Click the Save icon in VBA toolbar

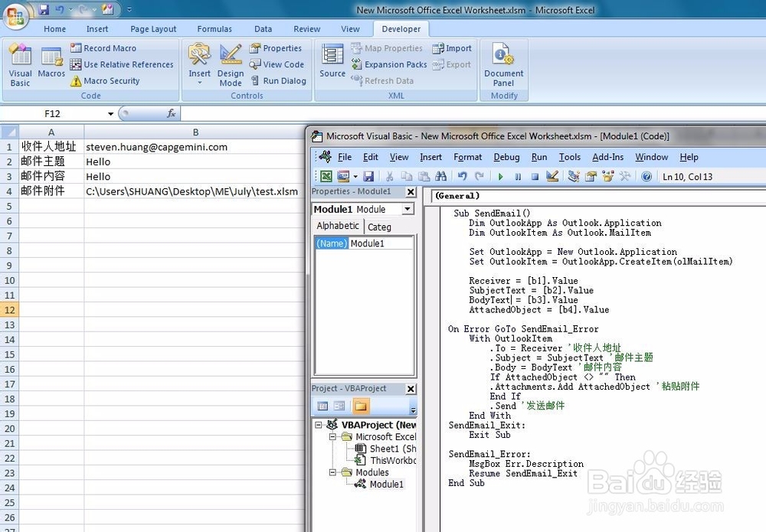tap(368, 176)
